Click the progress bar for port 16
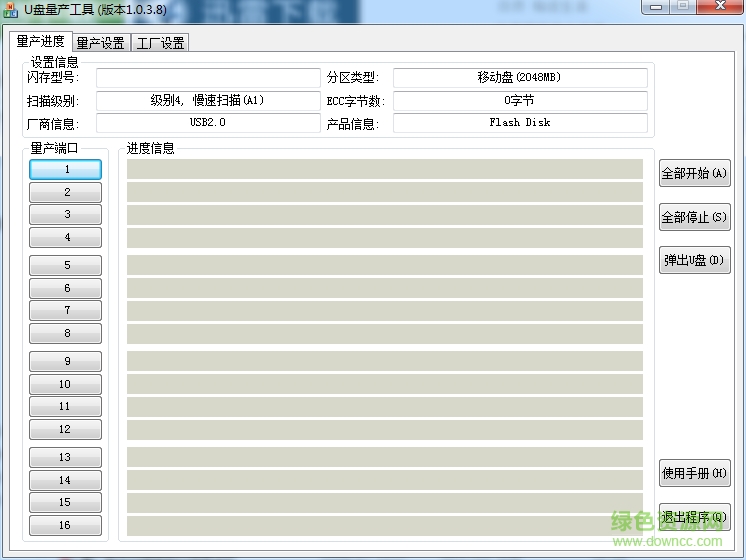 (x=385, y=526)
